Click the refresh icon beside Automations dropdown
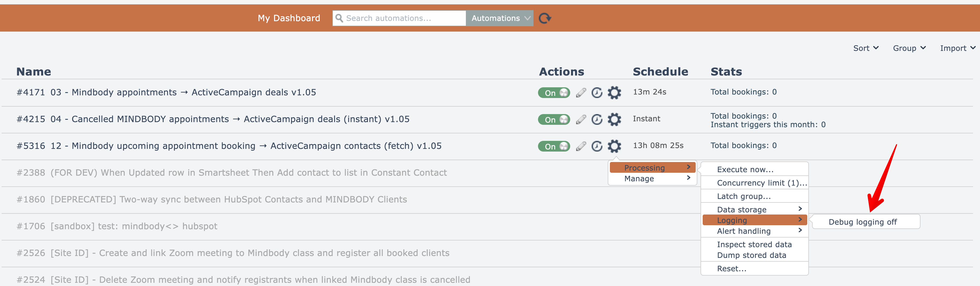The width and height of the screenshot is (980, 286). (545, 18)
